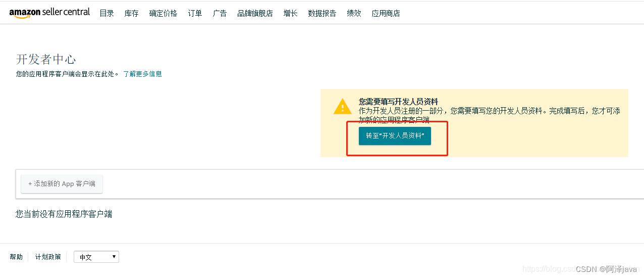Click 您当前没有应用程序客户端 text
Viewport: 644px width, 278px height.
[x=64, y=214]
